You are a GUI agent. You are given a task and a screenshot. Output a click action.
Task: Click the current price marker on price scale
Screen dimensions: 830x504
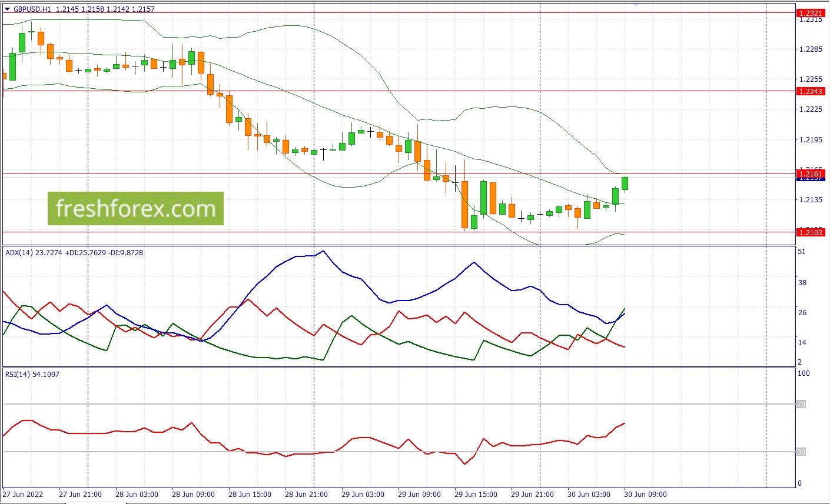coord(811,179)
